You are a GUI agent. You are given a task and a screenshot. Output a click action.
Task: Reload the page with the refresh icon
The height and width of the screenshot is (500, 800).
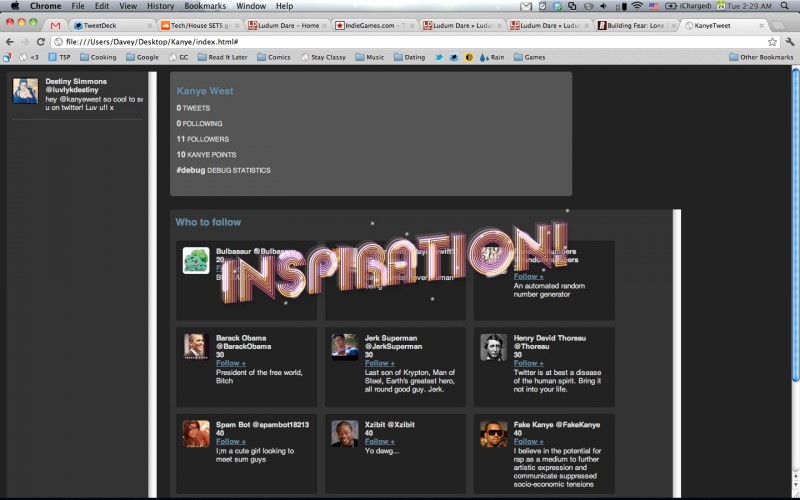41,42
